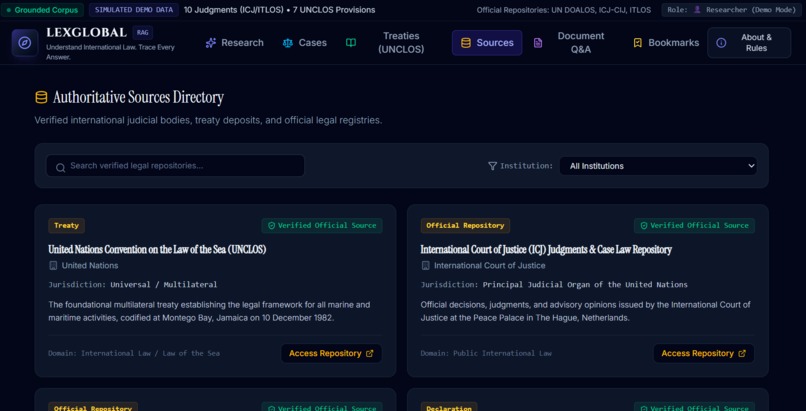Select the Sources tab
The height and width of the screenshot is (411, 806).
[x=487, y=43]
